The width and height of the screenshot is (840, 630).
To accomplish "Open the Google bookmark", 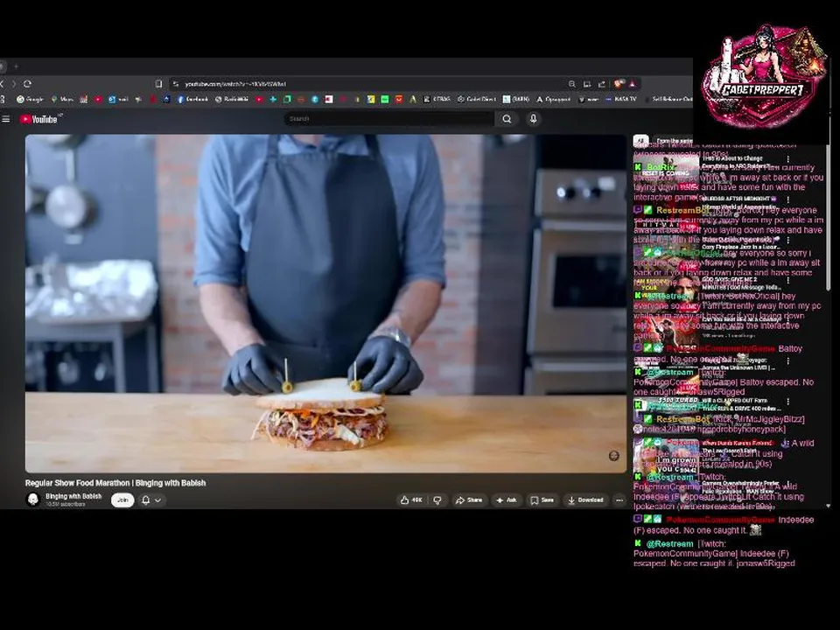I will click(30, 99).
